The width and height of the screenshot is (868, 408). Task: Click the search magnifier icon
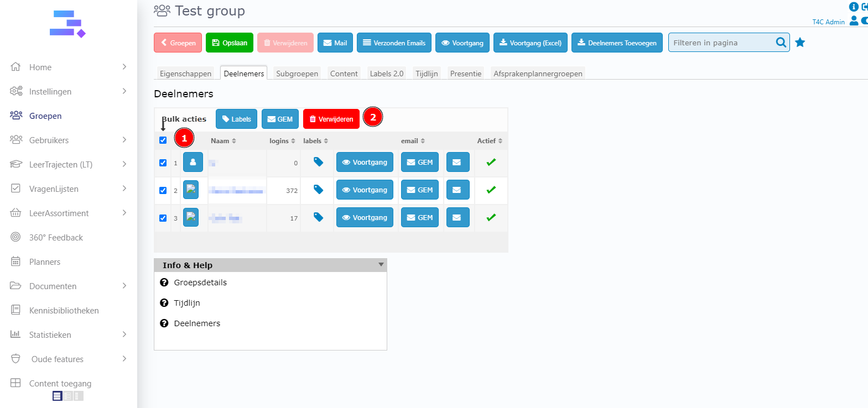pyautogui.click(x=781, y=43)
